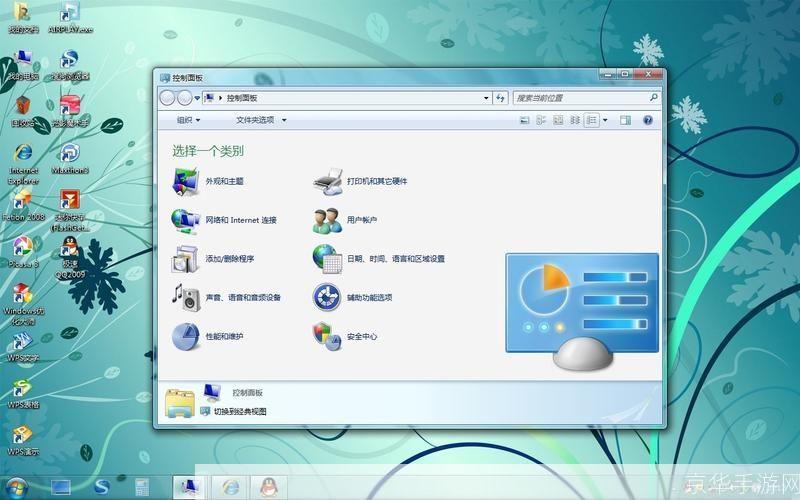
Task: Open the 性能和维护 pie chart icon
Action: (x=186, y=337)
